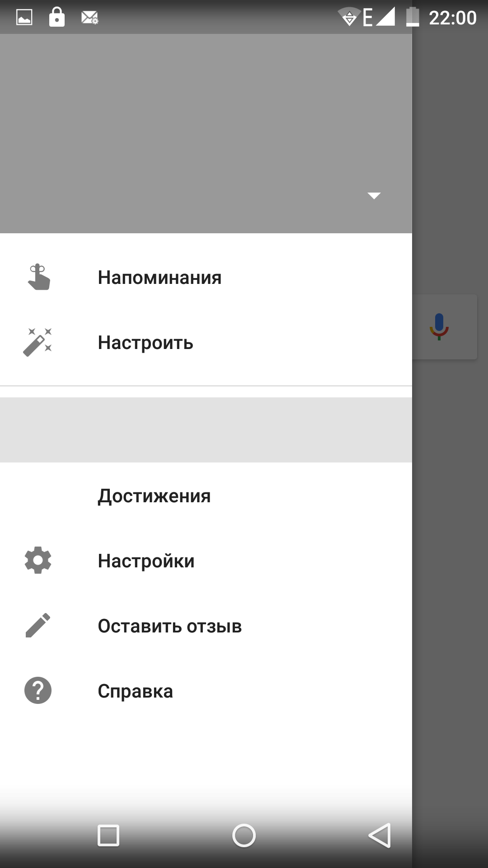
Task: Tap the lock icon in status bar
Action: [x=57, y=17]
